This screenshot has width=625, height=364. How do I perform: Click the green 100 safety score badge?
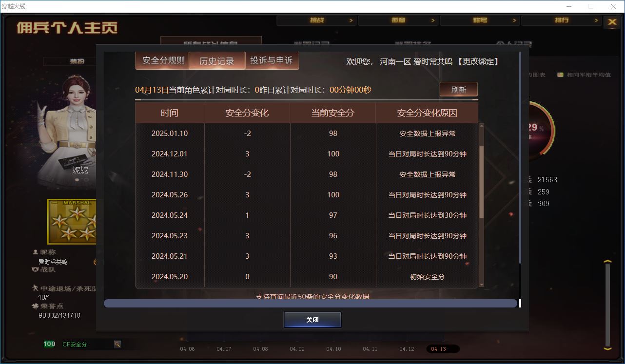point(49,344)
